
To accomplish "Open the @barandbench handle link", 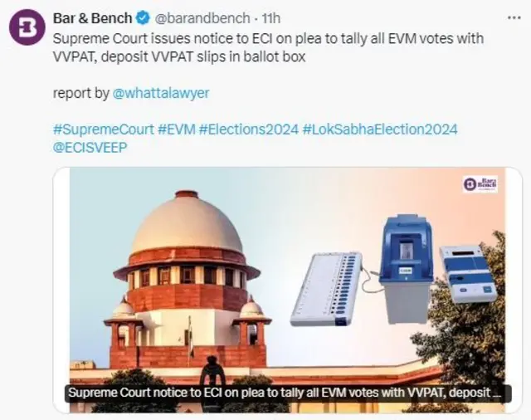I will 202,18.
